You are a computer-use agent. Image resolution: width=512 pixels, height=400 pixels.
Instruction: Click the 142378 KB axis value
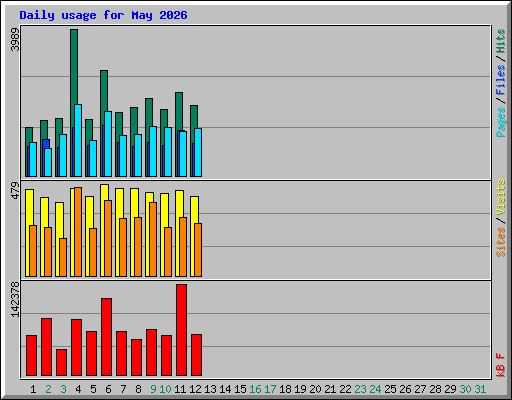(15, 299)
